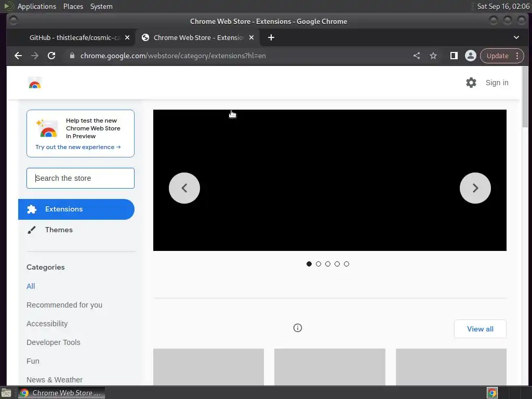This screenshot has height=399, width=532.
Task: Switch to GitHub thistlecafe tab
Action: (x=75, y=37)
